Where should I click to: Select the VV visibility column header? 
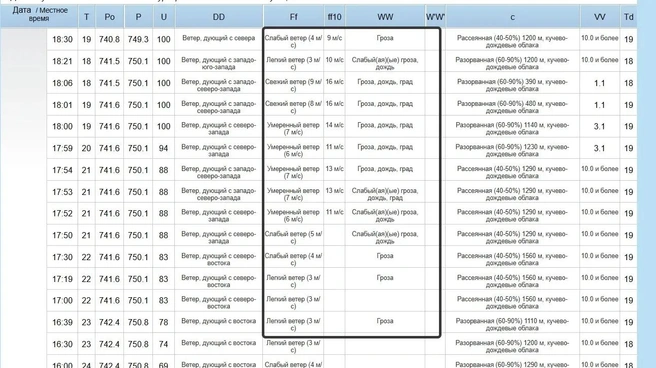[x=600, y=17]
